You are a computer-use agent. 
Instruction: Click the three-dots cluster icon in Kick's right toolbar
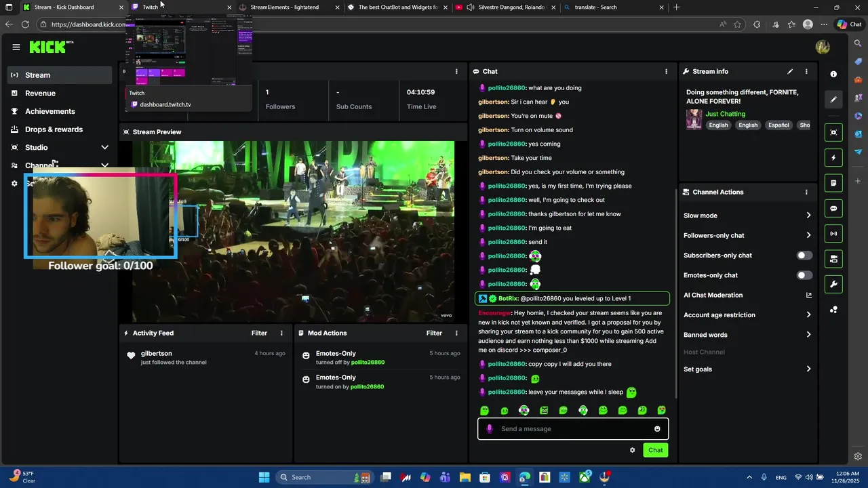[833, 310]
